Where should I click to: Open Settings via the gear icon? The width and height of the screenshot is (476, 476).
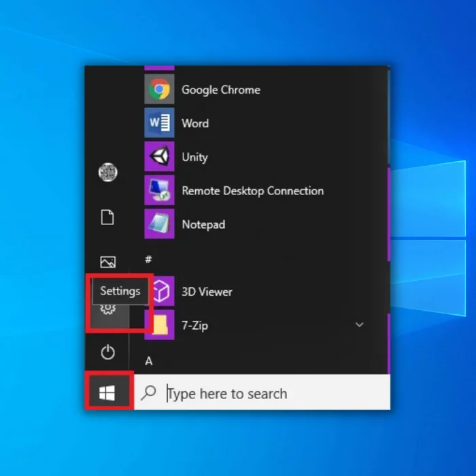click(107, 309)
